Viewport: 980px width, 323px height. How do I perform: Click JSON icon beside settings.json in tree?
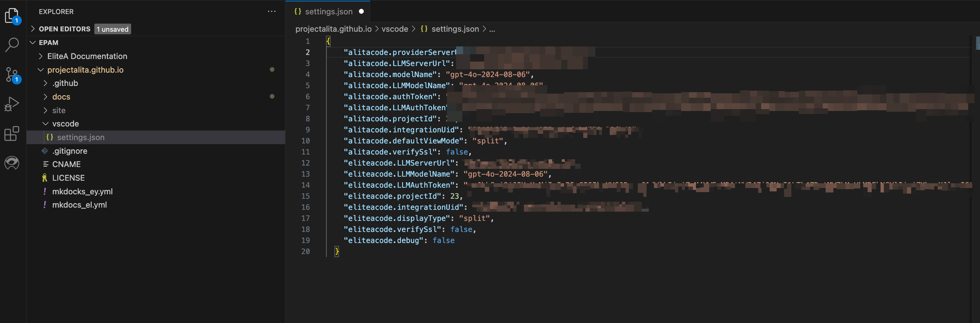(x=49, y=137)
